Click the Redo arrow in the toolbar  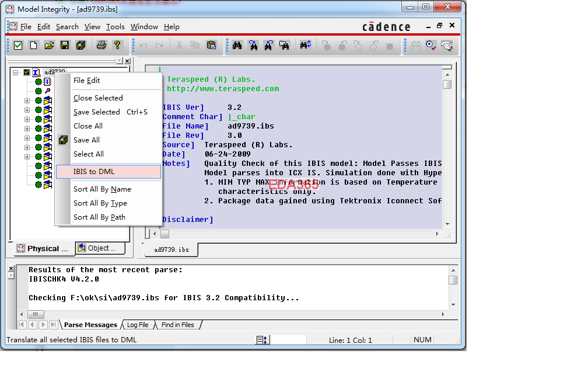(x=159, y=46)
